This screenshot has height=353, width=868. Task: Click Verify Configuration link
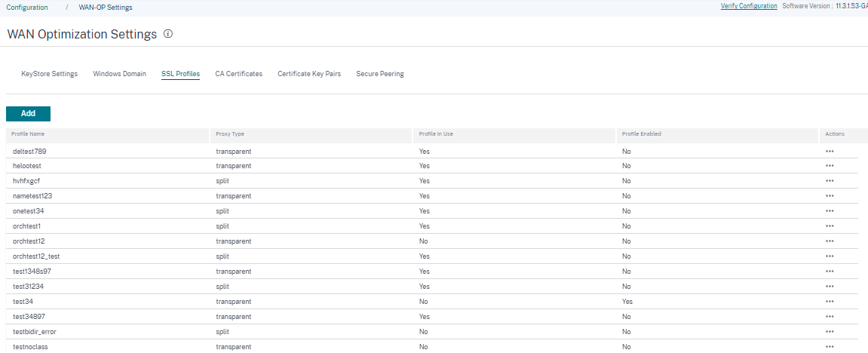click(x=748, y=6)
